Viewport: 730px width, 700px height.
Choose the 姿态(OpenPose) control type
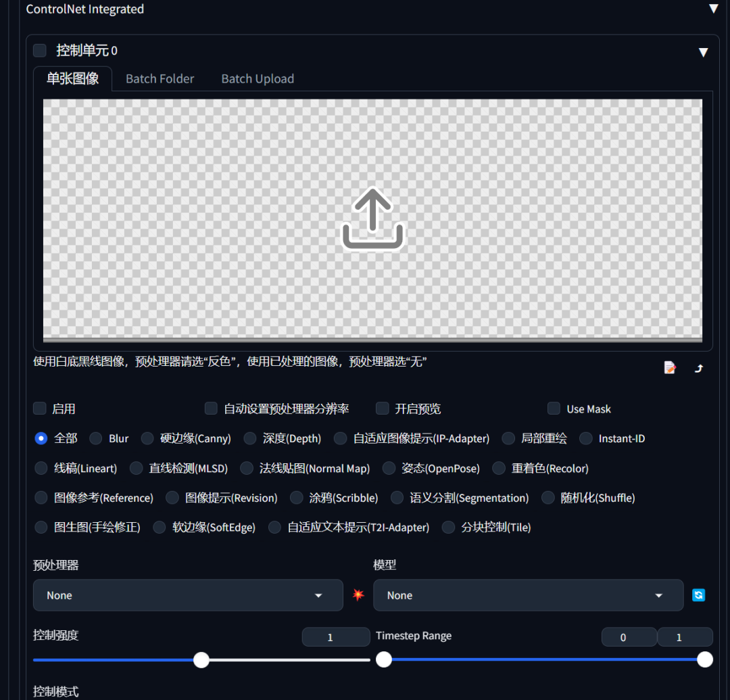[389, 468]
